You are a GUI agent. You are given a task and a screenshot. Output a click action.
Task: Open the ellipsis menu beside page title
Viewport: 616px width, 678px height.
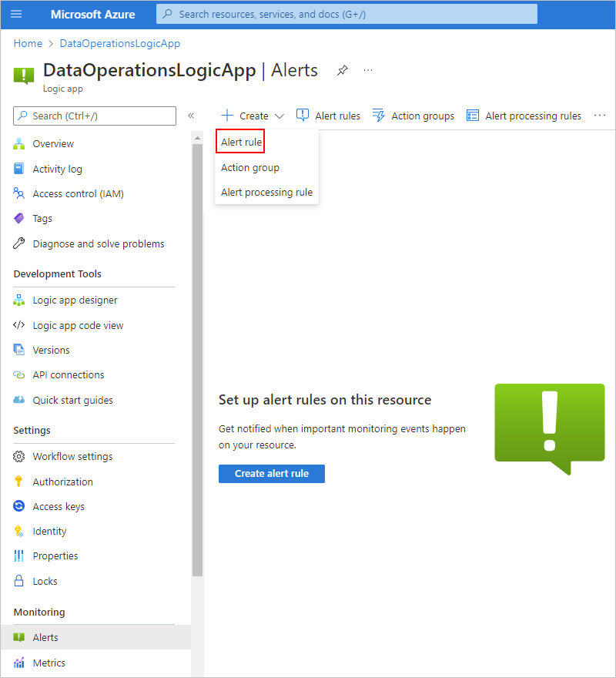pos(368,70)
